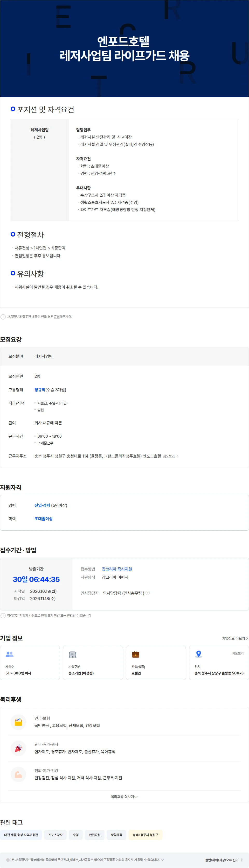This screenshot has width=249, height=868.
Task: Click 중소기업 (비상장) text
Action: [x=81, y=673]
